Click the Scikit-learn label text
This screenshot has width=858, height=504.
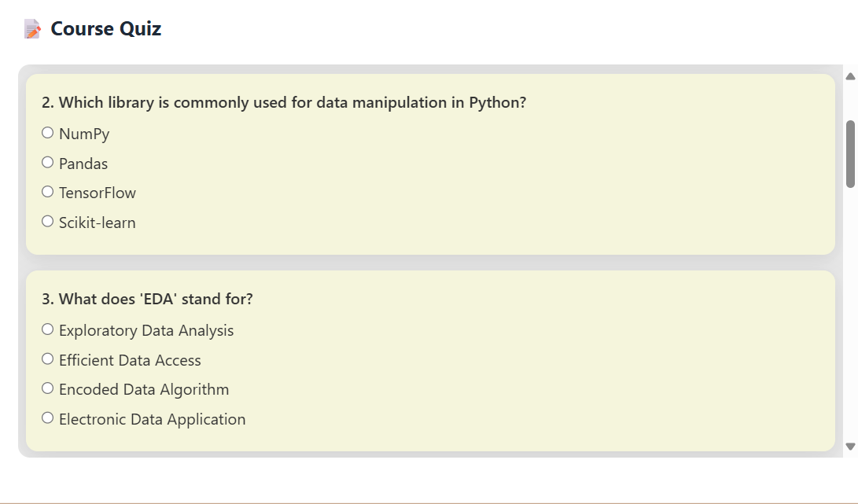(98, 223)
